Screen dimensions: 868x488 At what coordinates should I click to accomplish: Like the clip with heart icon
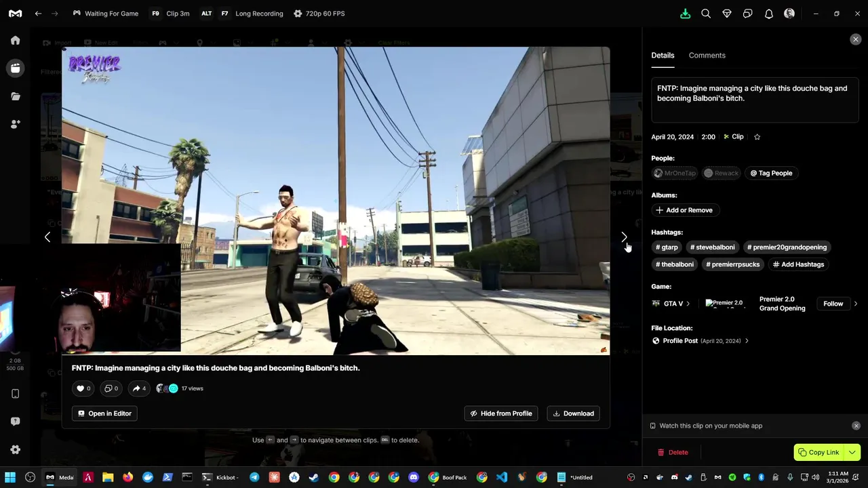click(83, 388)
